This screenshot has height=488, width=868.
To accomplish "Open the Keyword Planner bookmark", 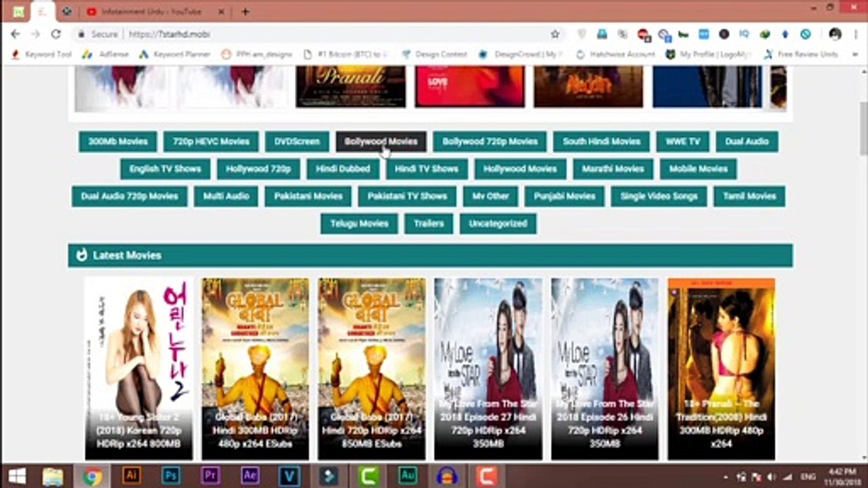I will [x=175, y=54].
